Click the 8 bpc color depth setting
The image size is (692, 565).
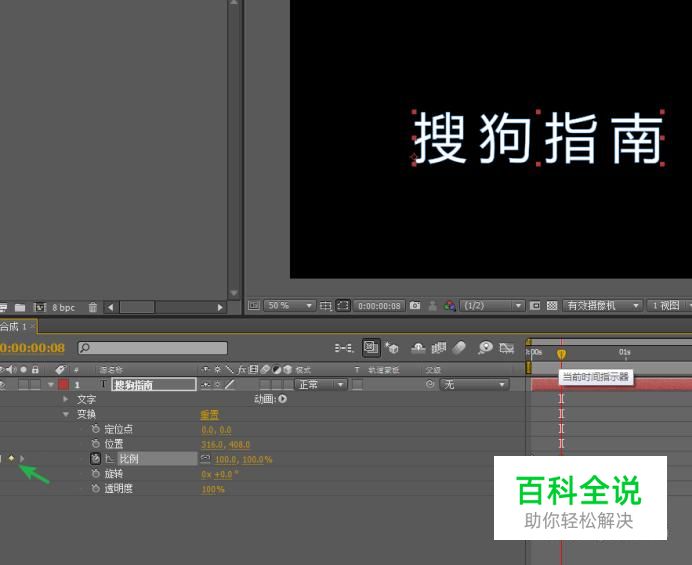pyautogui.click(x=64, y=308)
